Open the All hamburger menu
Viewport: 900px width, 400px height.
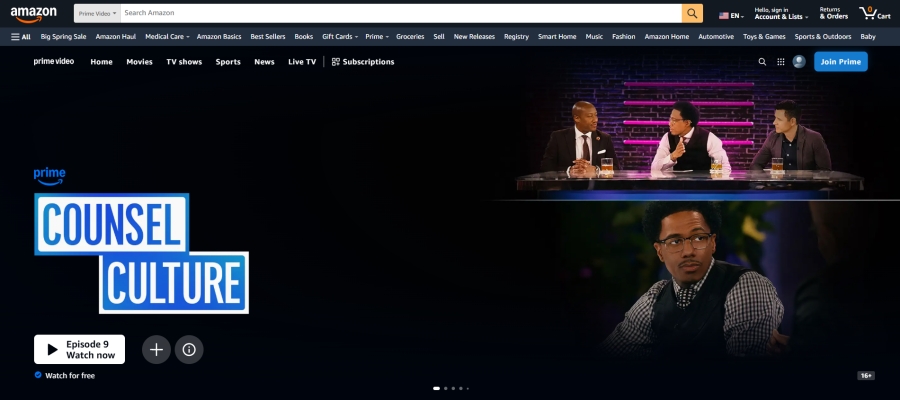pos(21,37)
